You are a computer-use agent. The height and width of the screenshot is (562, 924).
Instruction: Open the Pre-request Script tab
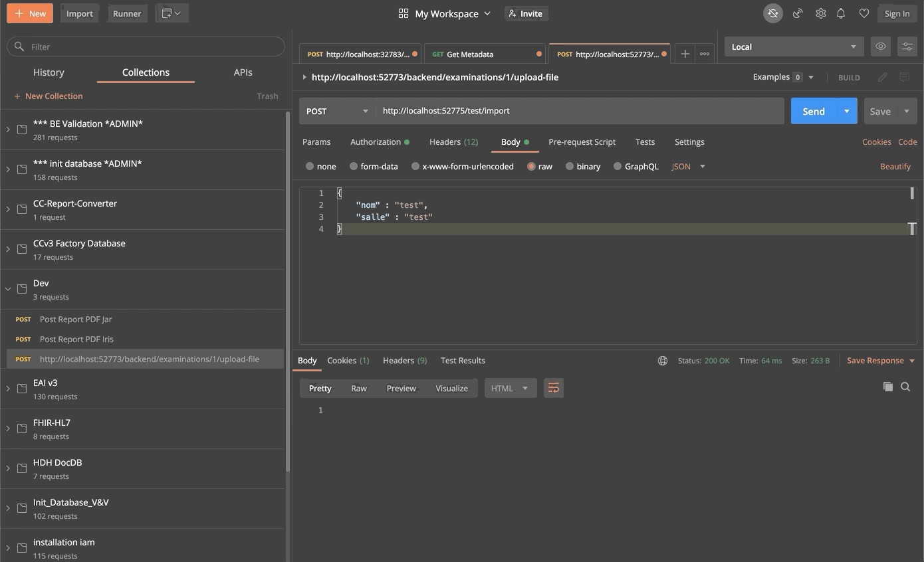[582, 142]
